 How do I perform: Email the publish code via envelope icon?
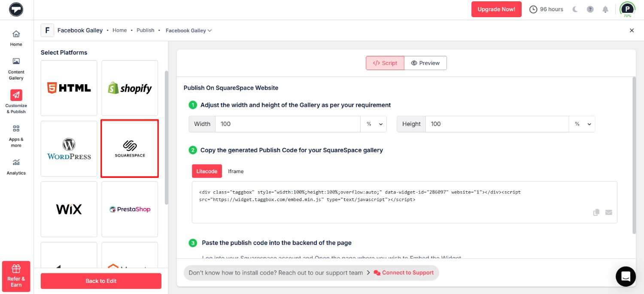click(608, 212)
